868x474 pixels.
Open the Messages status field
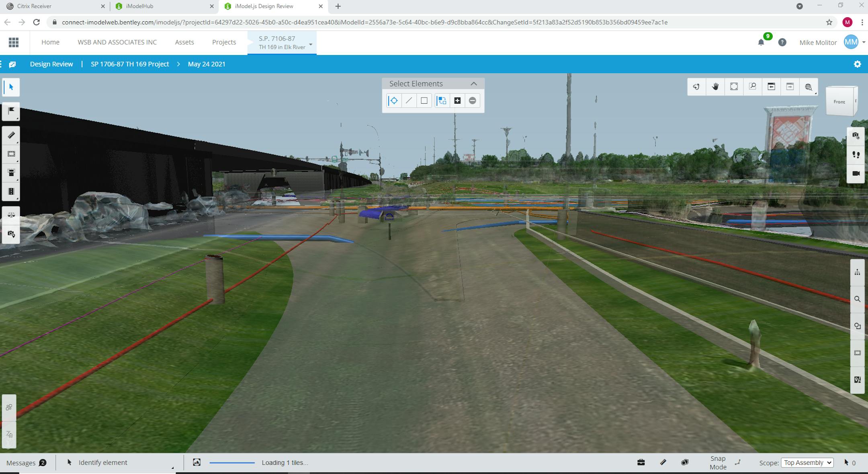tap(27, 463)
